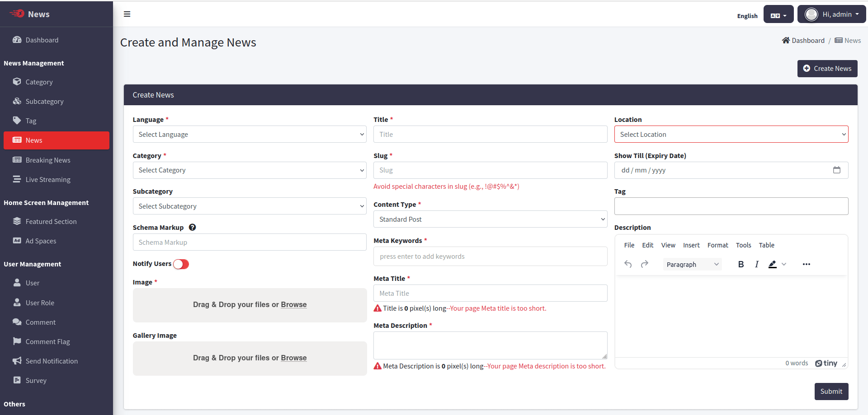Viewport: 868px width, 415px height.
Task: Click the Title input field
Action: point(490,135)
